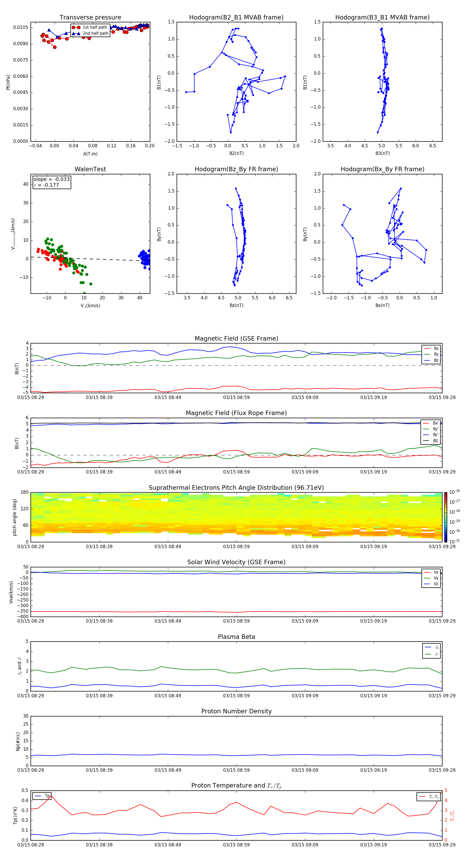Click the "Hodogram(Bx_By FR frame)" title
Image resolution: width=473 pixels, height=868 pixels.
point(382,169)
